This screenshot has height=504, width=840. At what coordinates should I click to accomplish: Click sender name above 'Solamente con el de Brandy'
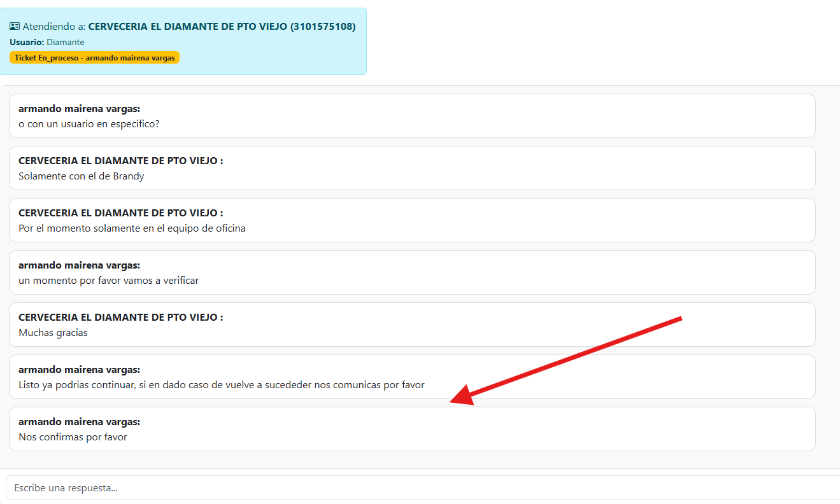pyautogui.click(x=120, y=161)
